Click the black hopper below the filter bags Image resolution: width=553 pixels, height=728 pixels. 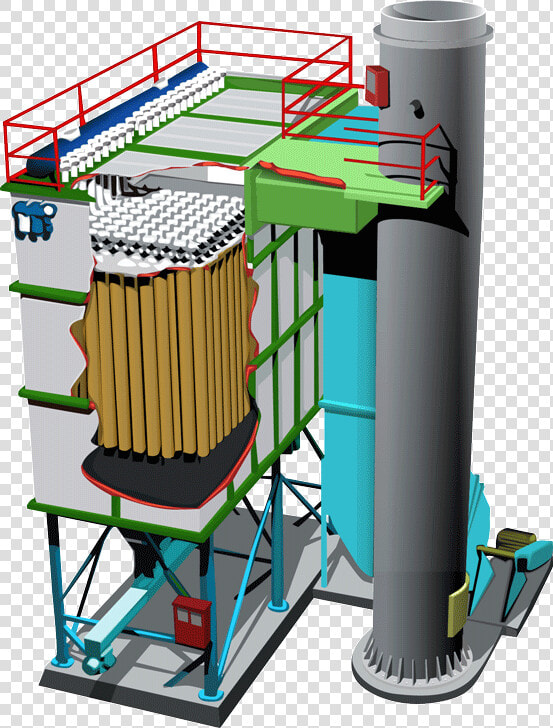[x=169, y=476]
